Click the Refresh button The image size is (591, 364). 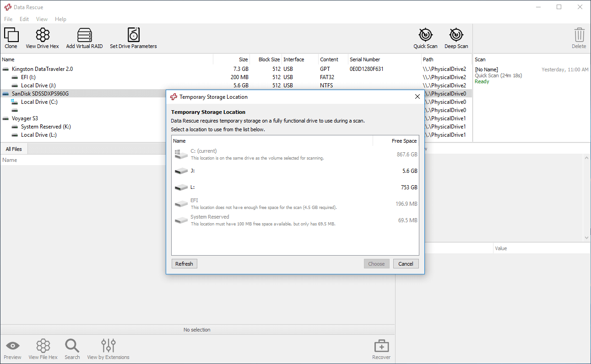[x=184, y=264]
